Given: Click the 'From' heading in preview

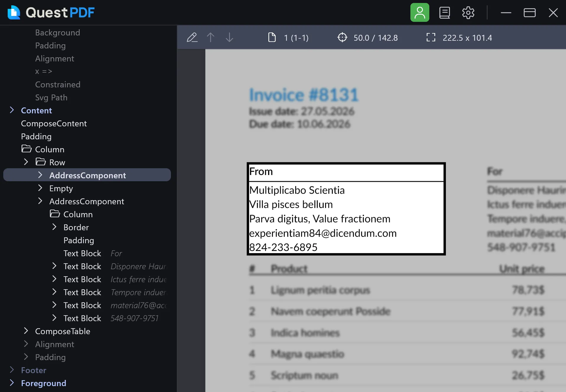Looking at the screenshot, I should point(261,171).
